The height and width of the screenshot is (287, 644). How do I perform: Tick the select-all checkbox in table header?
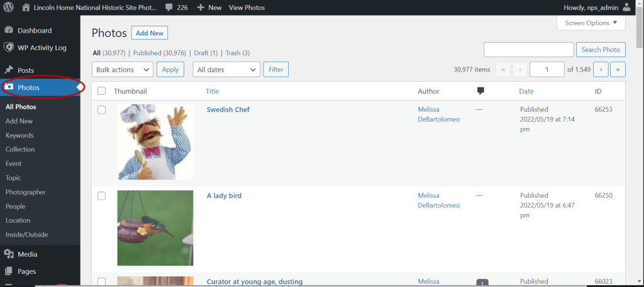[x=101, y=91]
